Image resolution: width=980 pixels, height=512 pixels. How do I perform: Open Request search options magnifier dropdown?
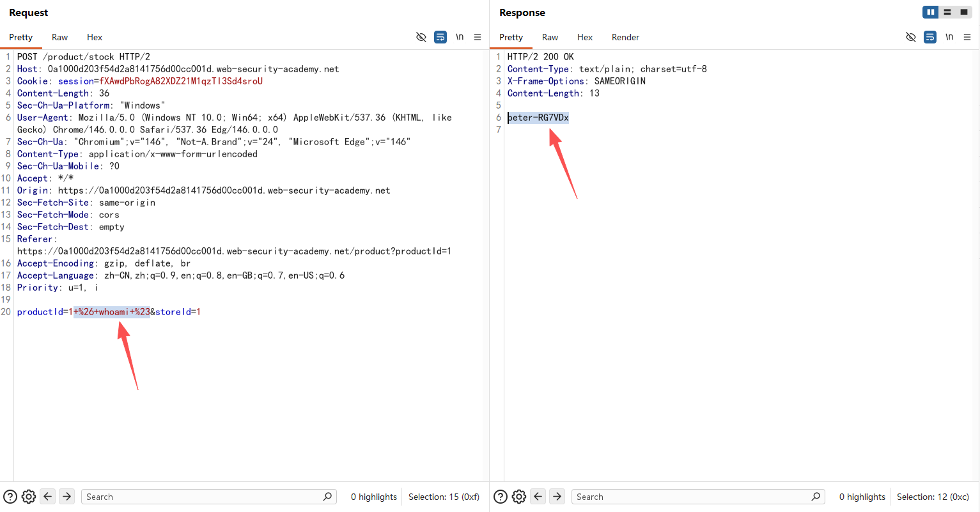(x=328, y=497)
